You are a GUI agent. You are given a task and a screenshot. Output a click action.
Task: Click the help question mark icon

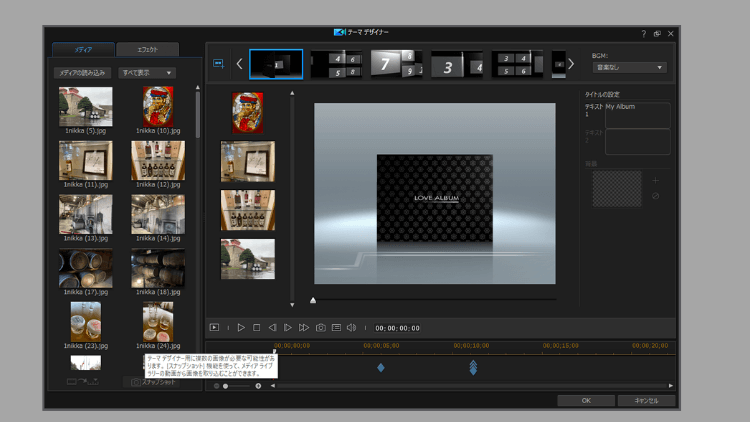pos(643,33)
